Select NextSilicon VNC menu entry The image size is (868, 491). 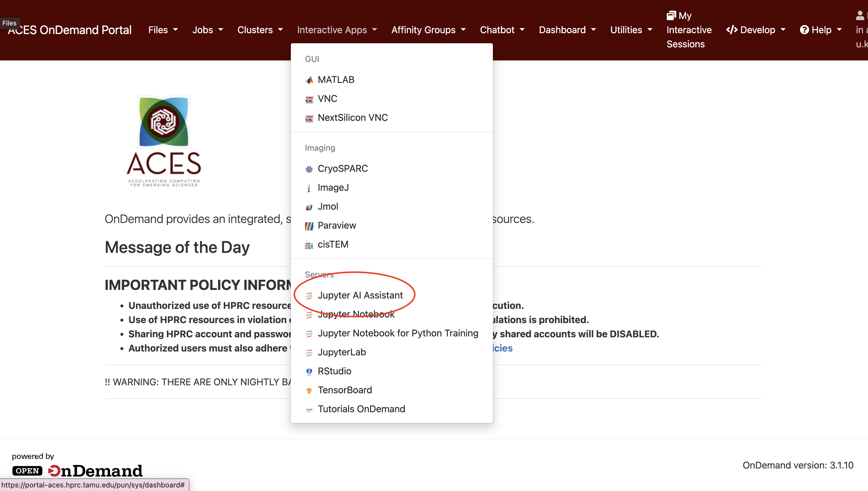coord(391,118)
